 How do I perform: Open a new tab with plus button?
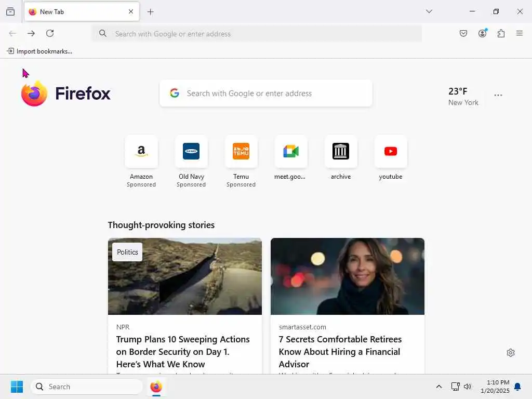150,12
